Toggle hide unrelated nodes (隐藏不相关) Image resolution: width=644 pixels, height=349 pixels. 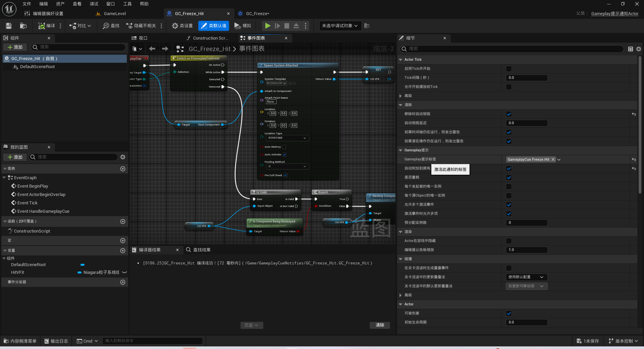[141, 26]
